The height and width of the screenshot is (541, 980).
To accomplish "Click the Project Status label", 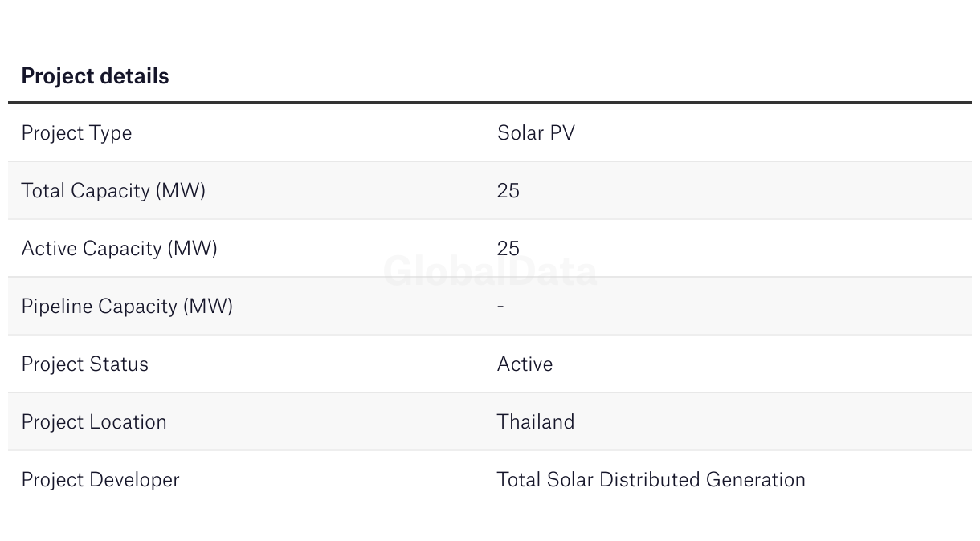I will (x=84, y=364).
